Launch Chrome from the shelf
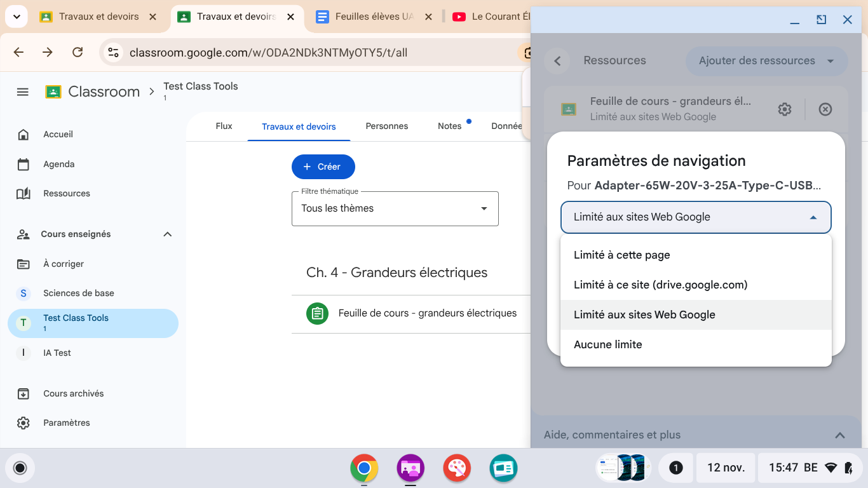 [x=364, y=468]
